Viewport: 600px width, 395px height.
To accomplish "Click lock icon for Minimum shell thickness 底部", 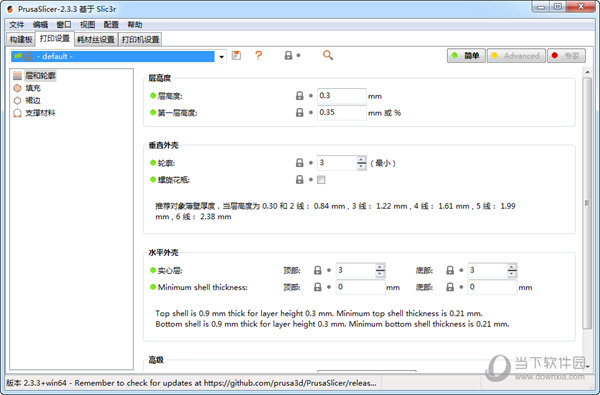I will (450, 287).
